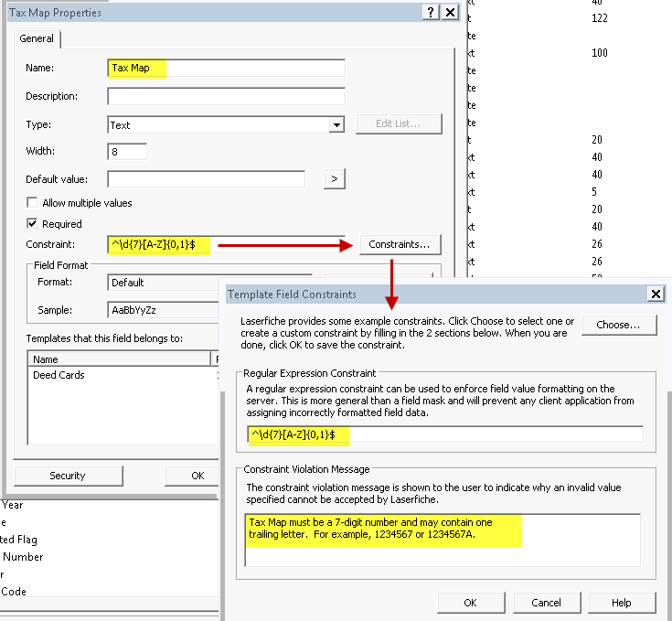Select the 'ted Flag' entry in background list

coord(19,540)
